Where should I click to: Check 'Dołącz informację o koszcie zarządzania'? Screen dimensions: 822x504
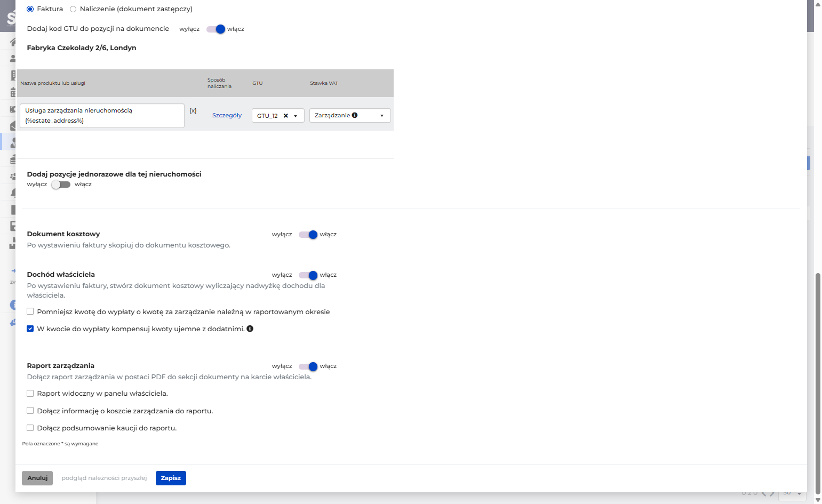tap(30, 411)
